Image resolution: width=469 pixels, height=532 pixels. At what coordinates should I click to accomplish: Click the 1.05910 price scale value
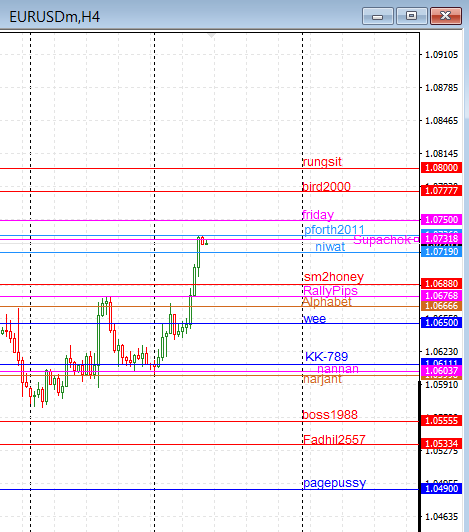coord(441,385)
